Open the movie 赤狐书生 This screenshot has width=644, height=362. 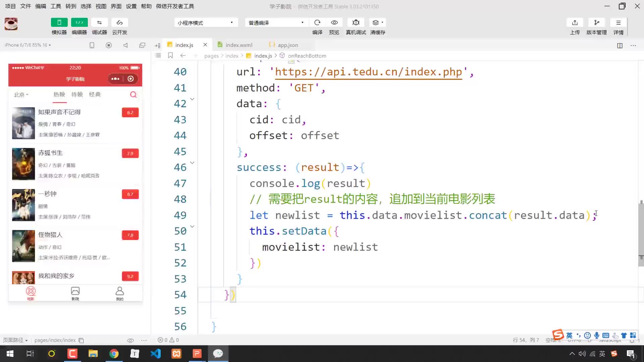[x=75, y=164]
